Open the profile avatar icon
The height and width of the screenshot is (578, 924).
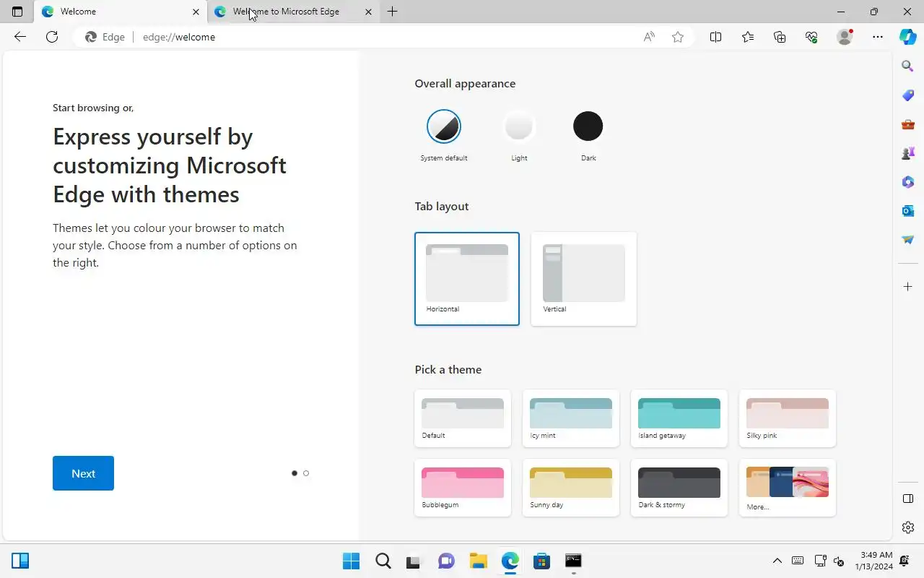pos(845,37)
